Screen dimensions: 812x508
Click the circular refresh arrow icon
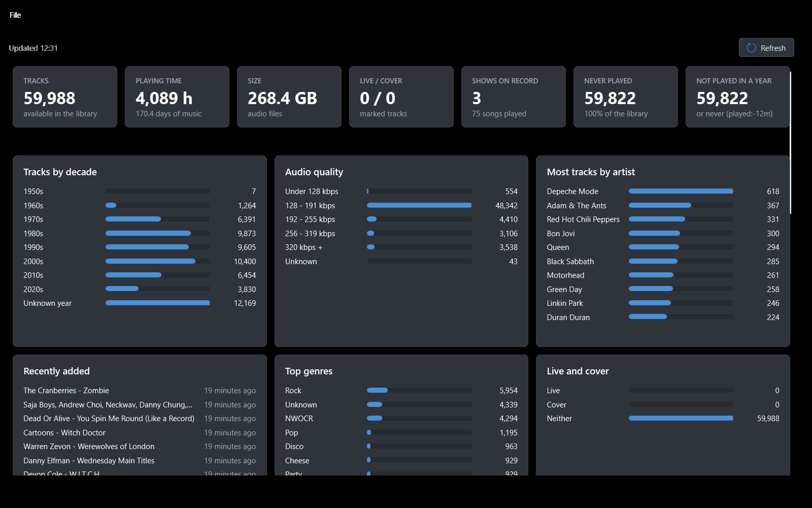pyautogui.click(x=751, y=48)
